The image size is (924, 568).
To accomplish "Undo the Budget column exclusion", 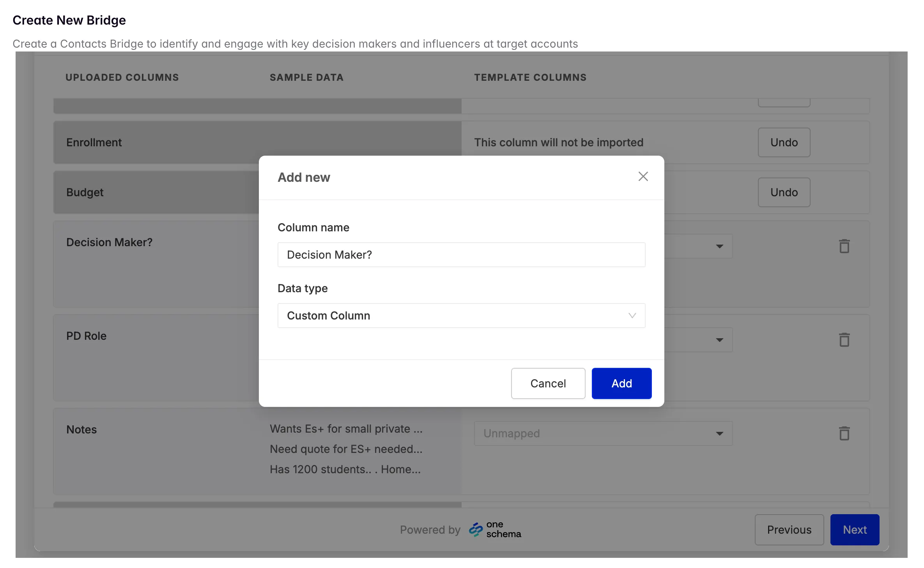I will 784,192.
